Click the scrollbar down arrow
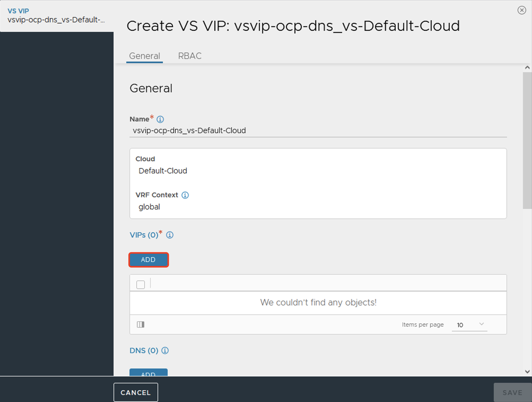 point(527,372)
